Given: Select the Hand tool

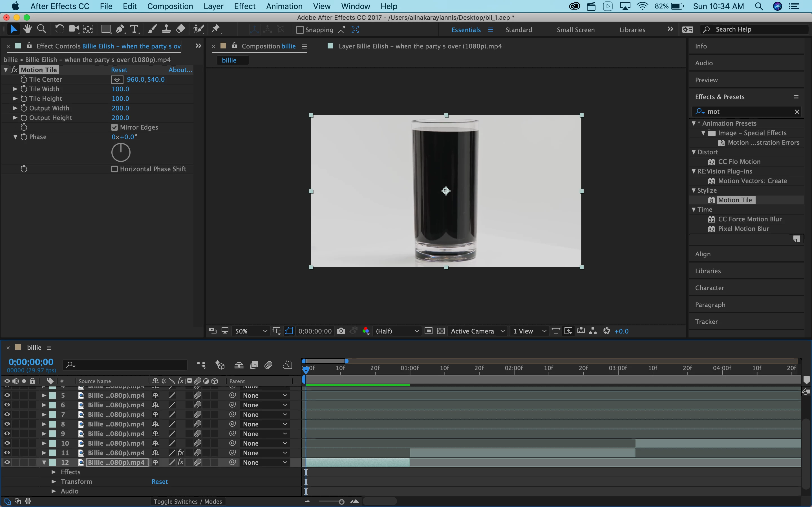Looking at the screenshot, I should [28, 30].
